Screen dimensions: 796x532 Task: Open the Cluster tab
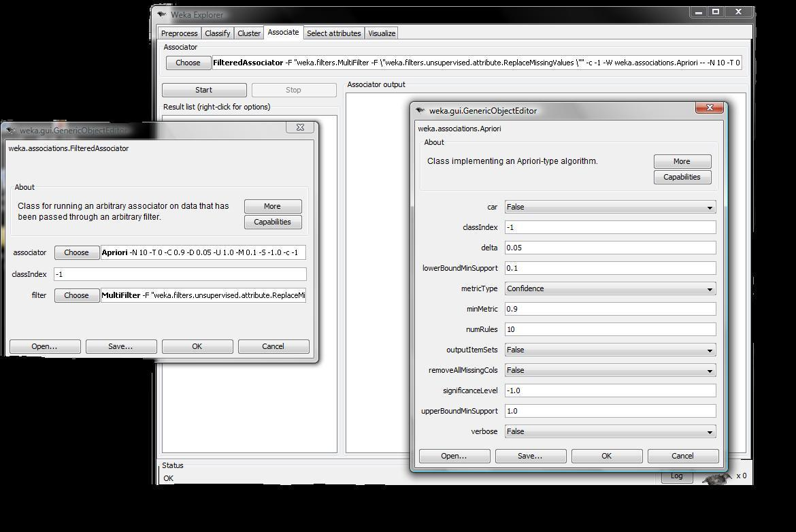click(x=249, y=33)
